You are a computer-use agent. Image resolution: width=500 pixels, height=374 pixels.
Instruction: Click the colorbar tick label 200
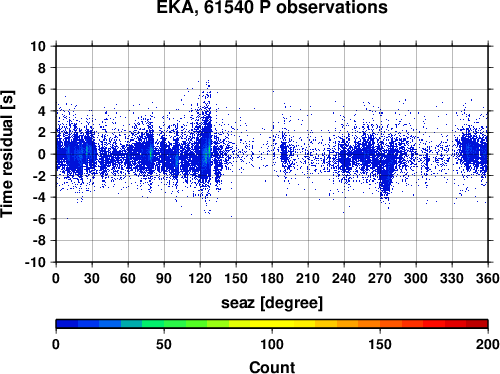pyautogui.click(x=487, y=344)
